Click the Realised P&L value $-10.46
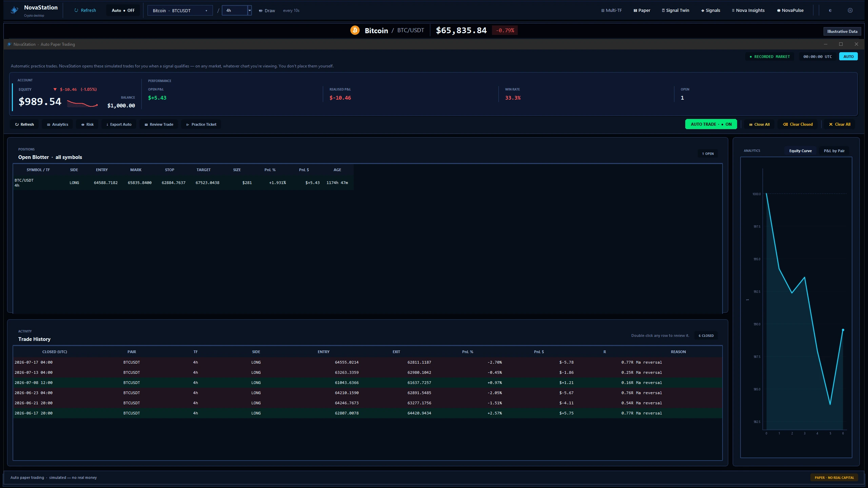Screen dimensions: 868x488 tap(340, 98)
